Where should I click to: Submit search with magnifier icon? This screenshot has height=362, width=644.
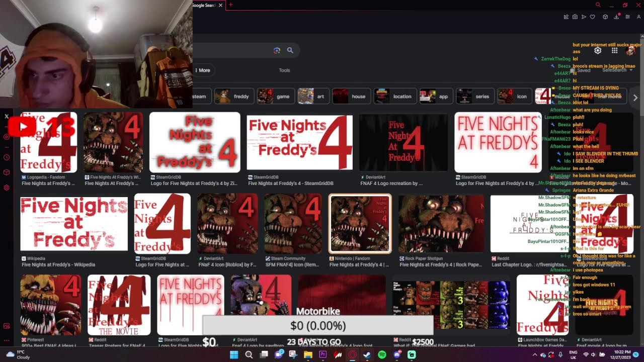290,50
